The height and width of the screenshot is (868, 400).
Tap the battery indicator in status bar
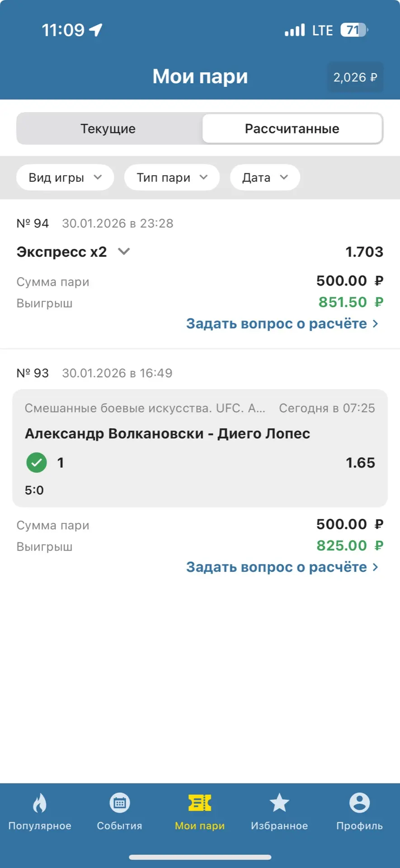(x=354, y=30)
